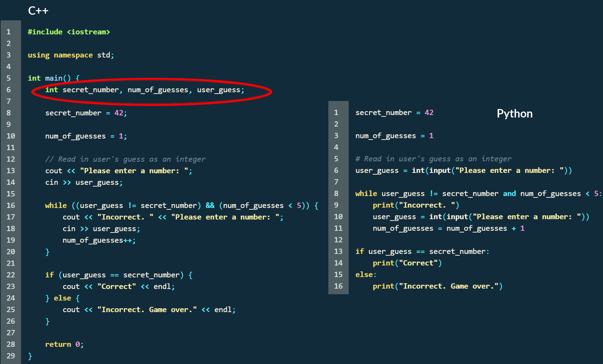Click the Python label heading
This screenshot has width=603, height=364.
[514, 113]
